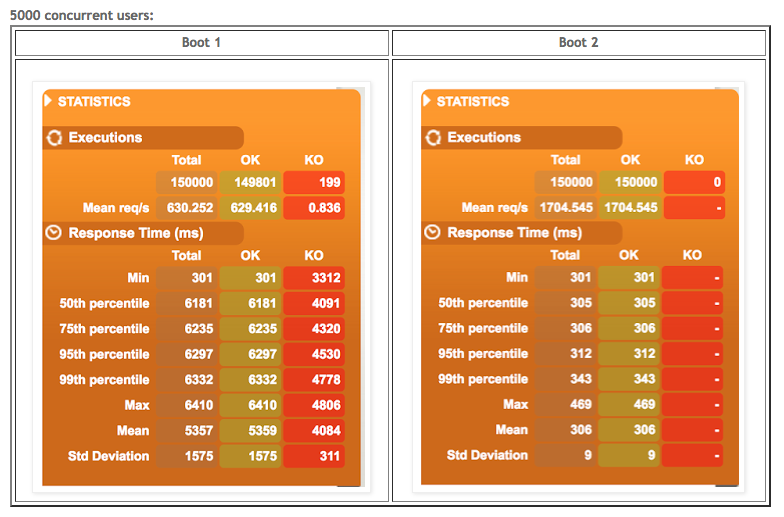Click Boot 1 75th percentile row label

click(x=104, y=329)
